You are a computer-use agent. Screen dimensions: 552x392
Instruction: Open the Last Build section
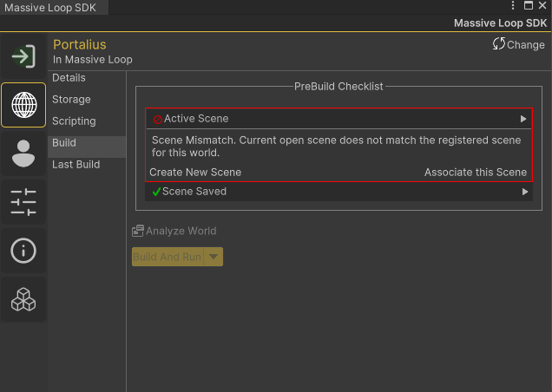[76, 164]
